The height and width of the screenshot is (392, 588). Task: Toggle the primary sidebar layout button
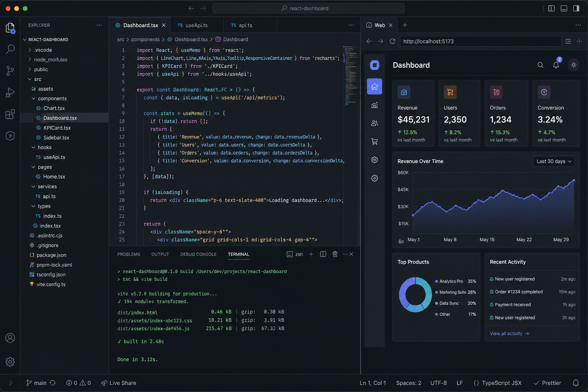click(552, 8)
